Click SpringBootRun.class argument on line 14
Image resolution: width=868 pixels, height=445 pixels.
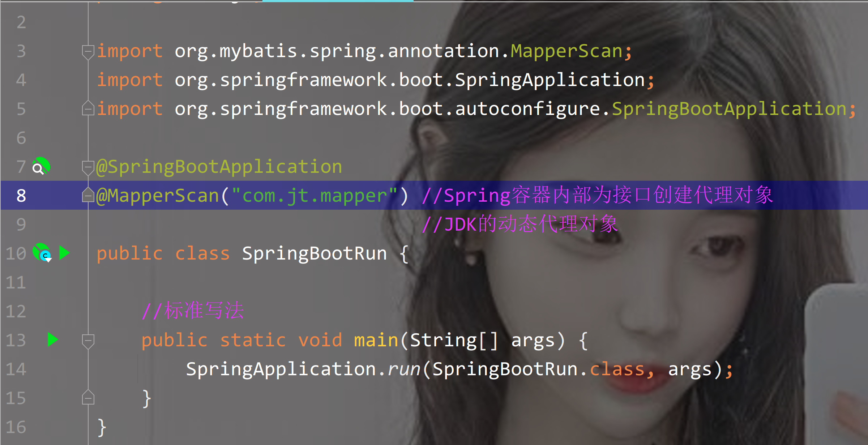point(538,369)
